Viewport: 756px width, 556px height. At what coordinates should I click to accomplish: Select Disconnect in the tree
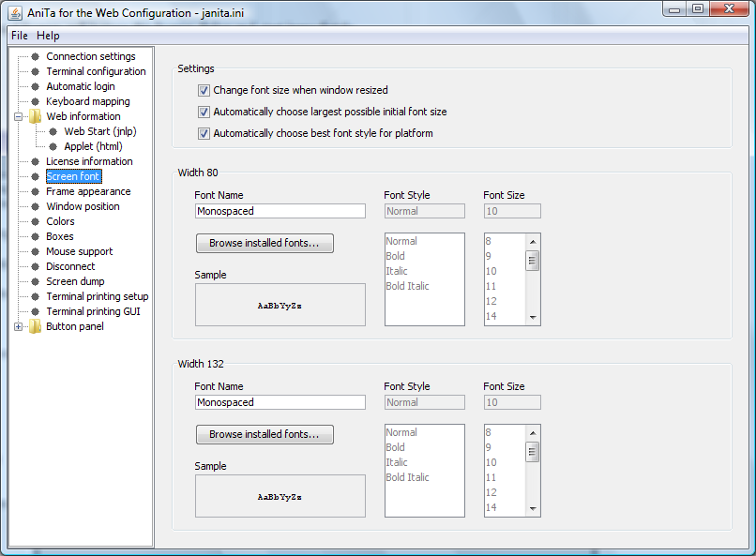70,266
